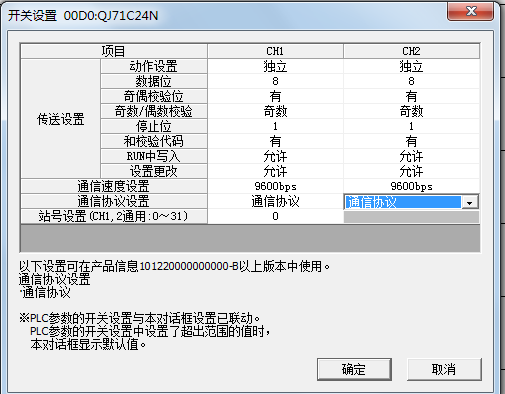Select the CH2 RUN中写入 cell showing 允许
The height and width of the screenshot is (394, 505).
click(412, 156)
